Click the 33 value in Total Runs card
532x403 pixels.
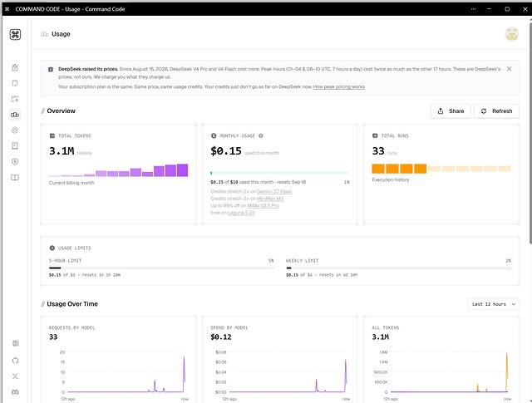point(378,151)
